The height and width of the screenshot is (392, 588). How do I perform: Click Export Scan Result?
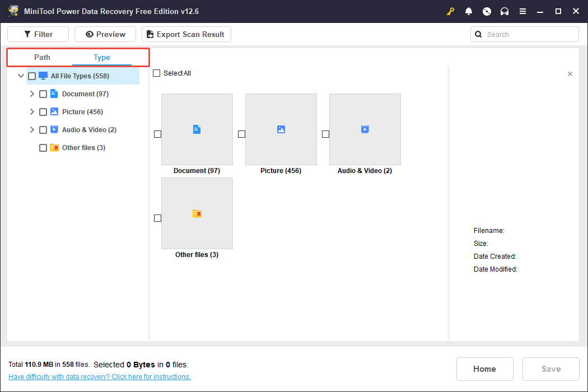coord(186,34)
